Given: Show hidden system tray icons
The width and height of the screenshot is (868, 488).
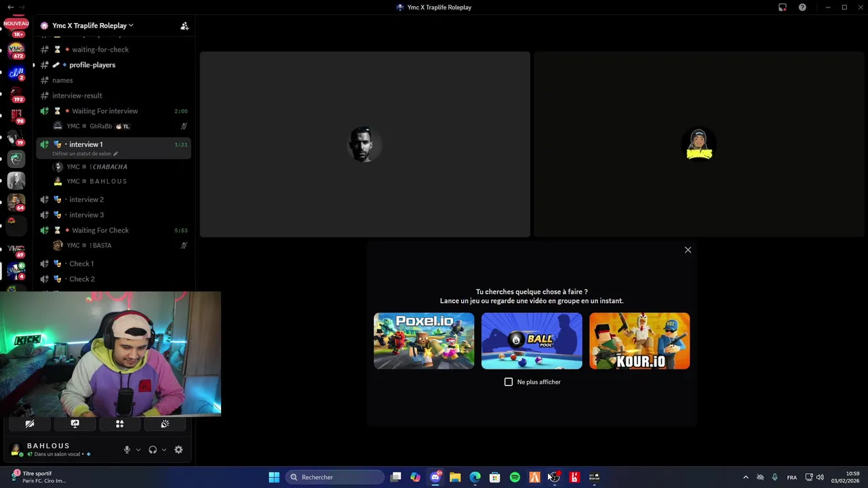Looking at the screenshot, I should point(745,477).
